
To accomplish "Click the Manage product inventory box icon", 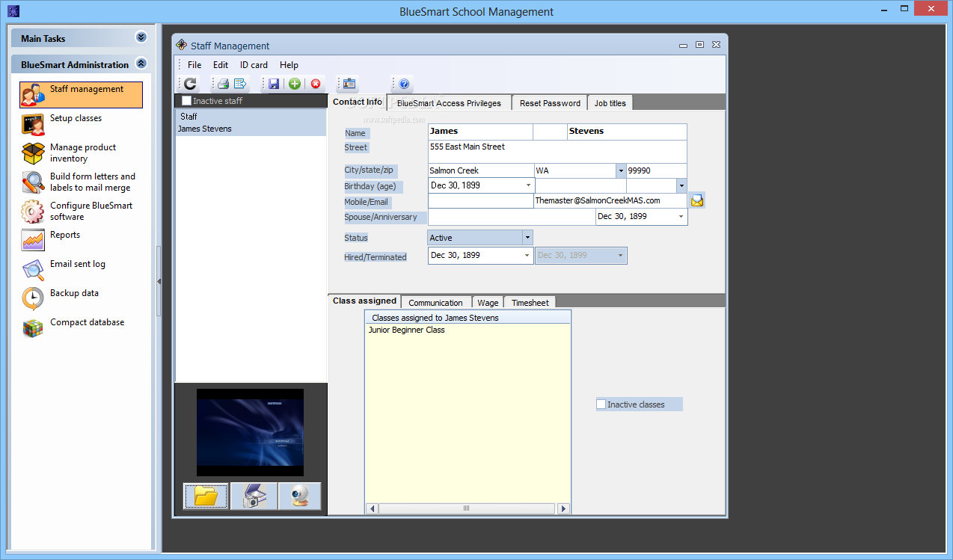I will pyautogui.click(x=33, y=153).
